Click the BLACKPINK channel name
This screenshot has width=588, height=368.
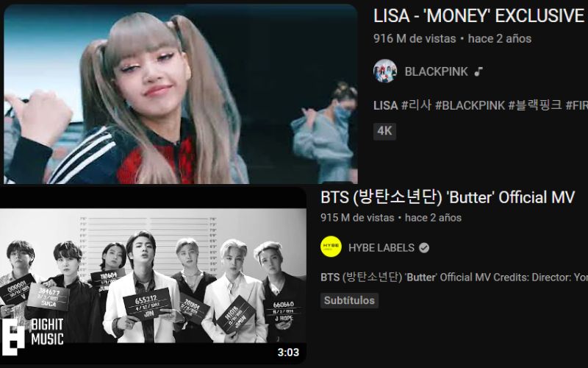coord(436,71)
